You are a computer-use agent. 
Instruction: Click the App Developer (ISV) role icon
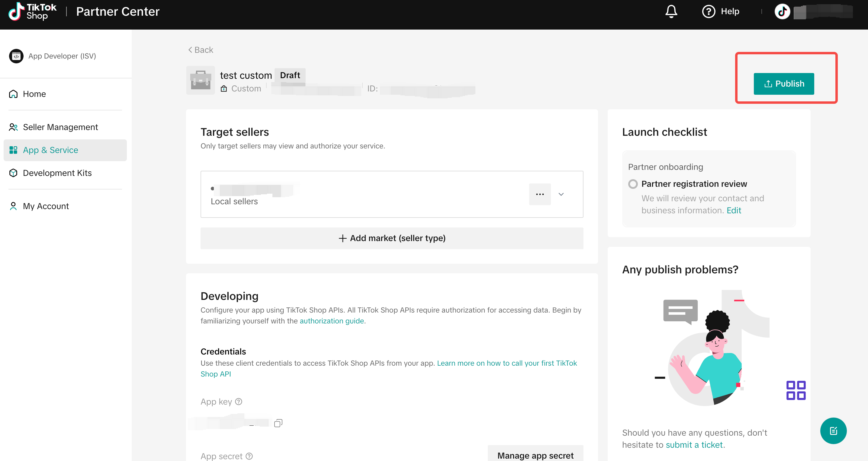16,56
